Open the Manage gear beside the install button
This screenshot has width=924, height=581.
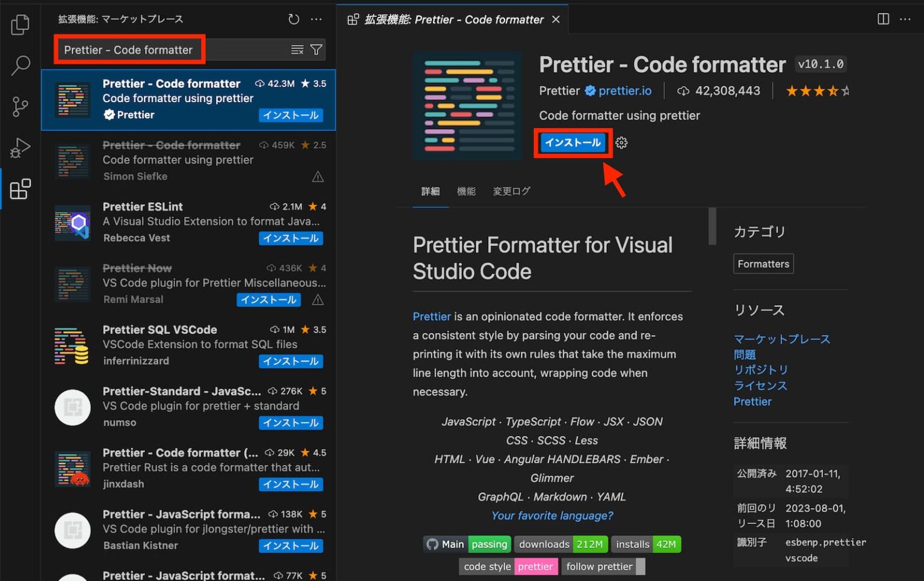(621, 143)
